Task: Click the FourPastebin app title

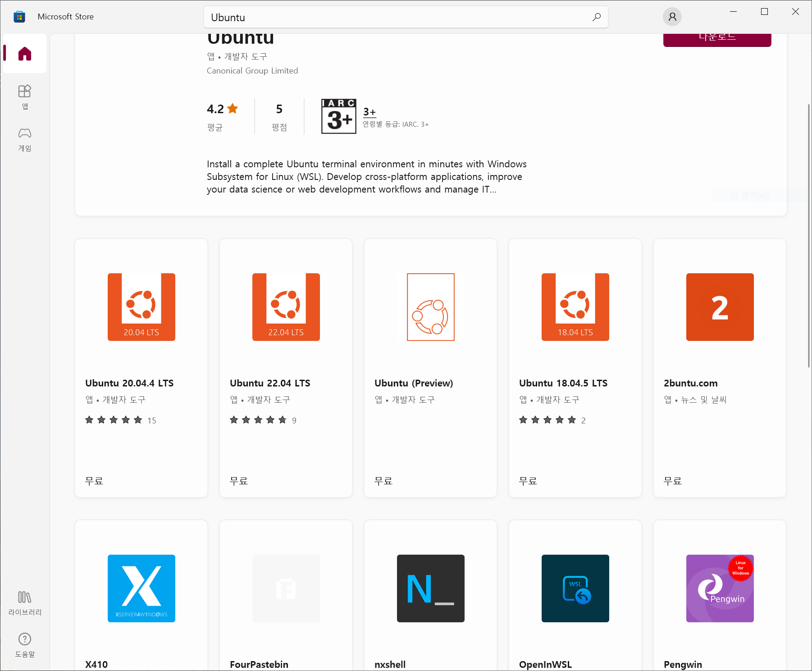Action: coord(259,665)
